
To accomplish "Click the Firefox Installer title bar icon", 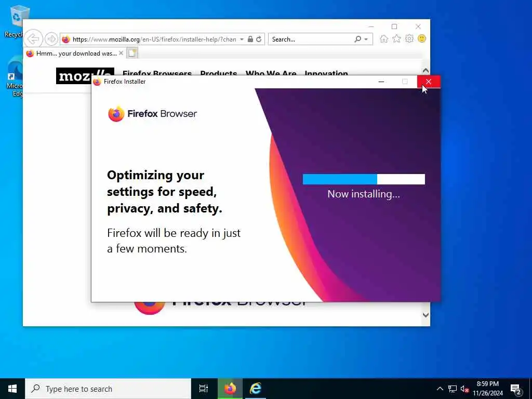I will point(97,82).
